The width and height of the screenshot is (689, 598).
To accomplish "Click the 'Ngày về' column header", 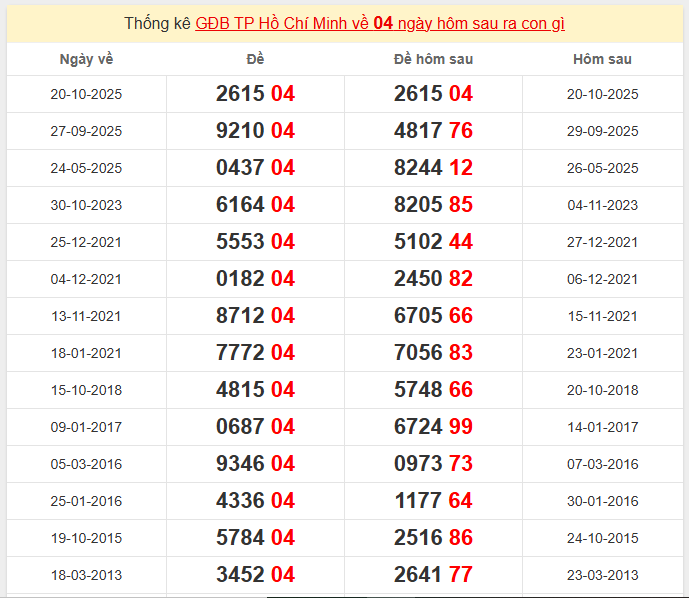I will coord(86,59).
